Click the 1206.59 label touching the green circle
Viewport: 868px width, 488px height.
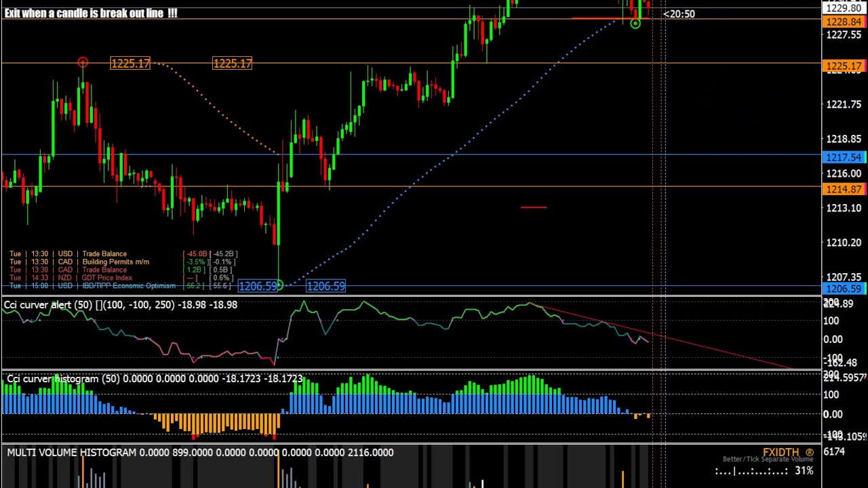258,286
